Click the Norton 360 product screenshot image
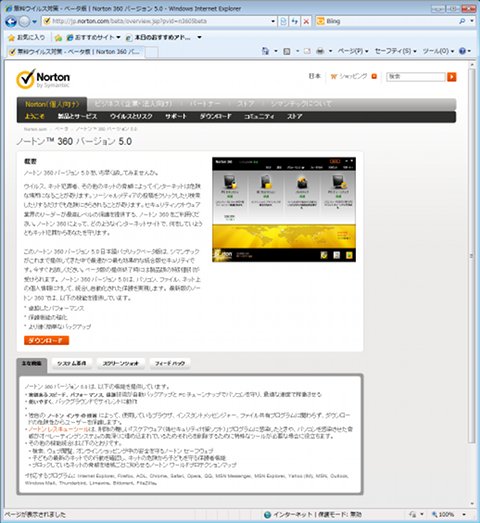This screenshot has width=480, height=523. coord(284,209)
